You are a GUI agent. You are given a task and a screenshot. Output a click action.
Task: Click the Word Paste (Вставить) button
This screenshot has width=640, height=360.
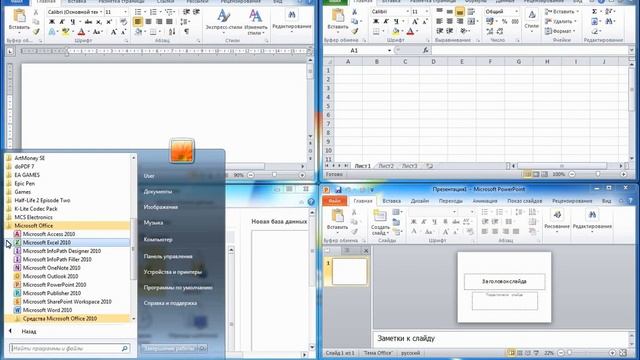click(19, 20)
